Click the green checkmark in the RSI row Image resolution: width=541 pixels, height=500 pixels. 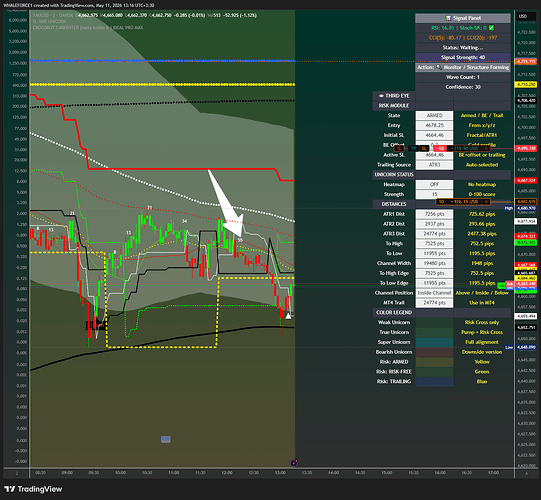click(491, 28)
